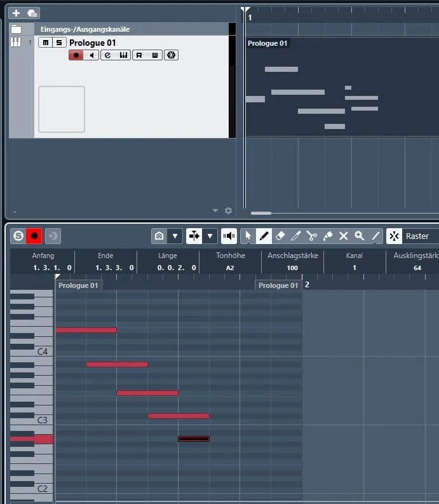Click the empty track picture box
This screenshot has width=439, height=504.
point(62,109)
